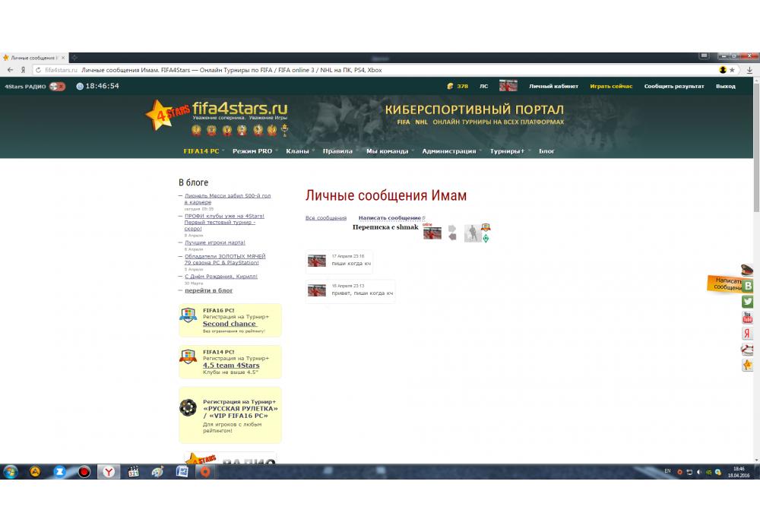Open Сообщить результат

(673, 86)
